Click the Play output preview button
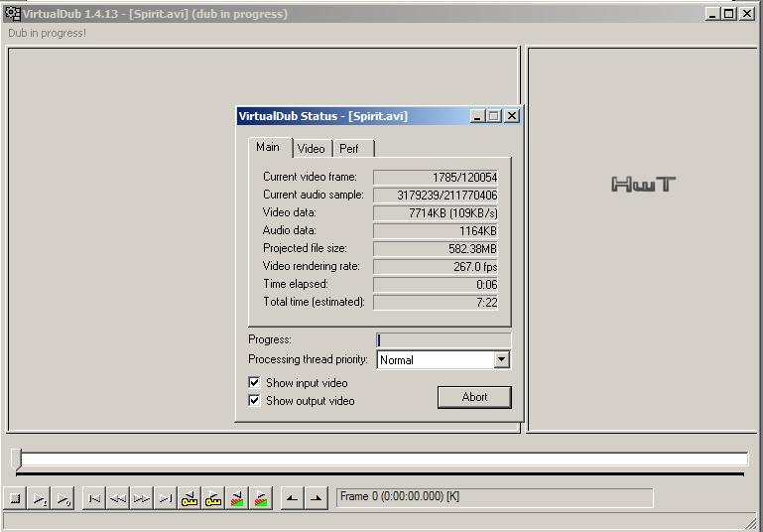763x532 pixels. (64, 498)
